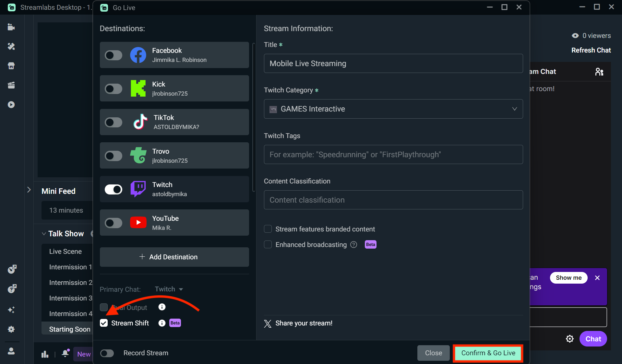Open the Editor from the left sidebar

tap(11, 27)
